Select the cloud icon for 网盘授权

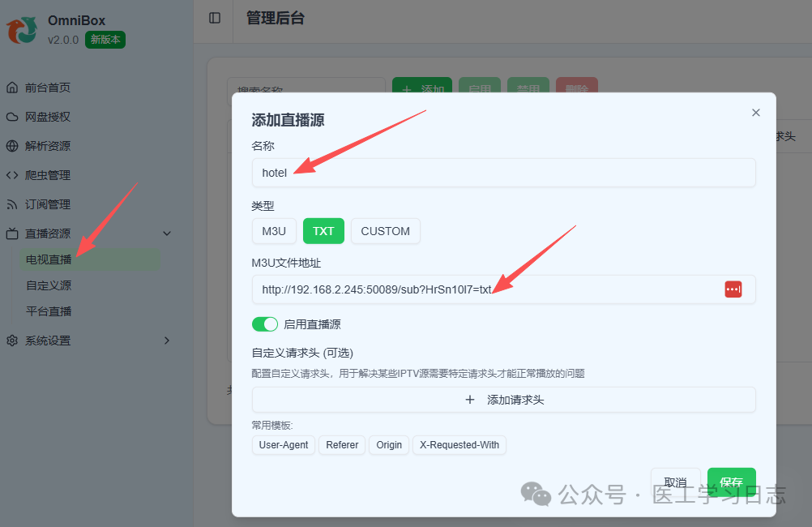[x=11, y=116]
